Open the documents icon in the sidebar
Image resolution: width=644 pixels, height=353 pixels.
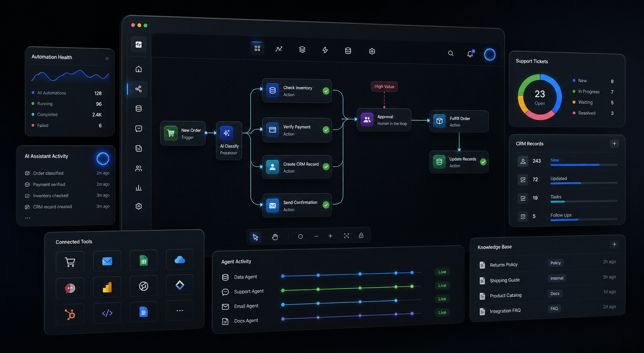pyautogui.click(x=138, y=149)
